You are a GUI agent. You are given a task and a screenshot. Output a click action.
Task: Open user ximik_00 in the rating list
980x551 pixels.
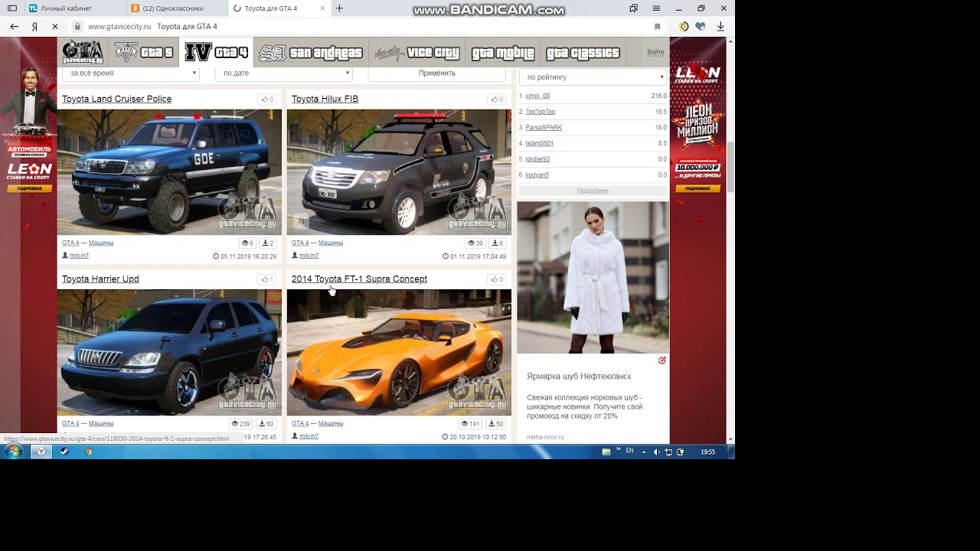(x=537, y=96)
